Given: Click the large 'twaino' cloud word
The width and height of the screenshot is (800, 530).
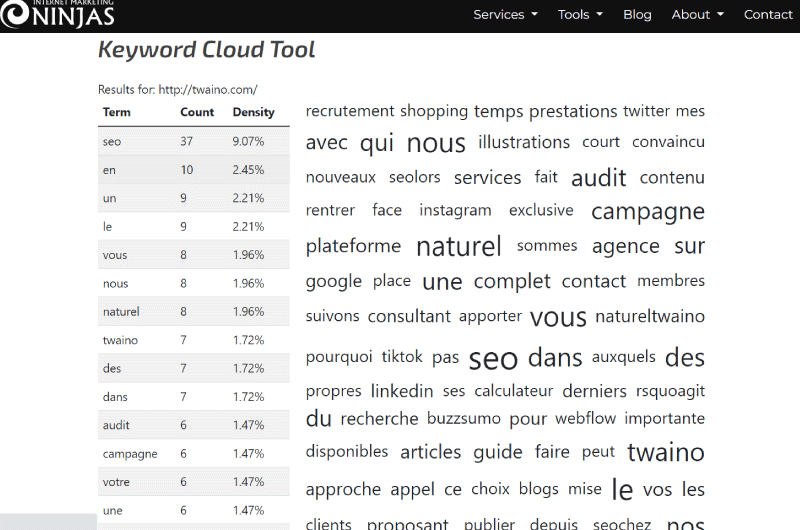Looking at the screenshot, I should [666, 452].
